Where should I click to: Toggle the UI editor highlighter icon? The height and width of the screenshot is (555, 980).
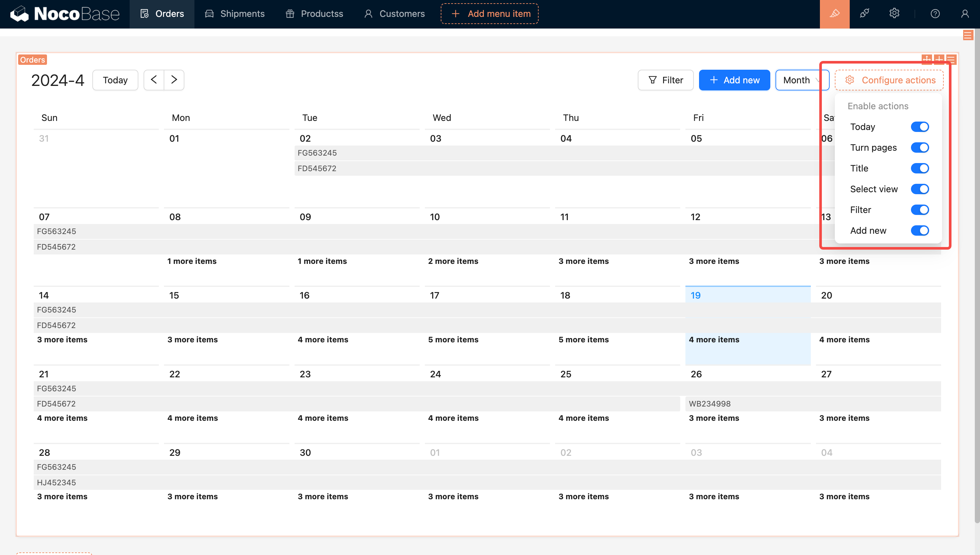point(834,14)
